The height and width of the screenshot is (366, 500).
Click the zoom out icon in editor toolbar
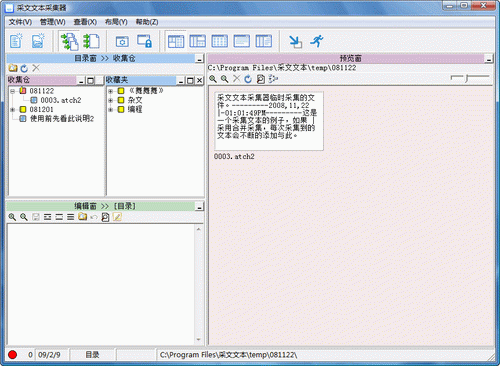[x=24, y=217]
